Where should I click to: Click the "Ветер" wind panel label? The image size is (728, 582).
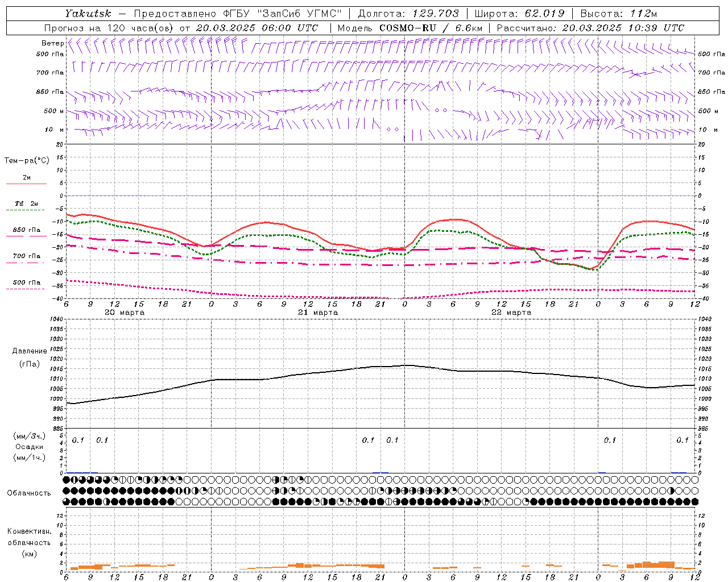[x=52, y=43]
